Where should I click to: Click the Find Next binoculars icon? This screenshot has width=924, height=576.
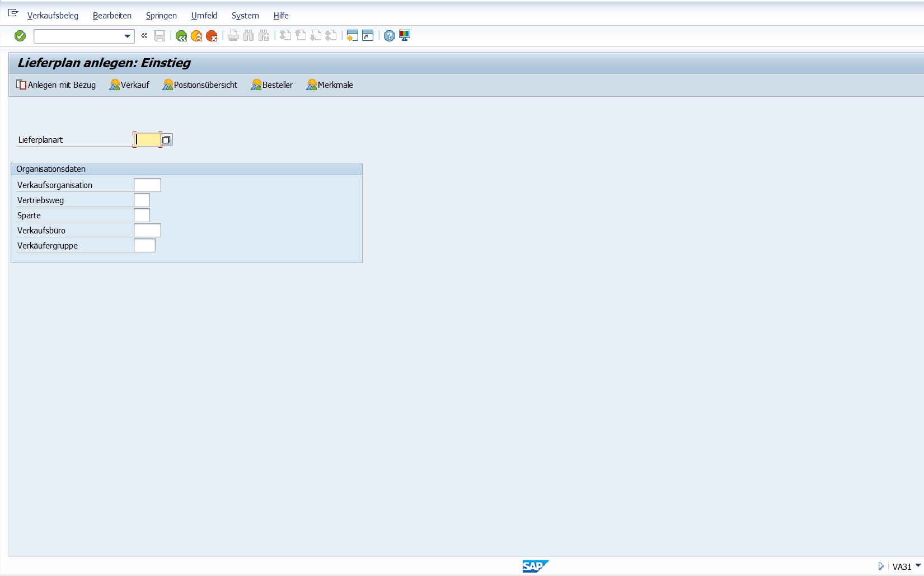click(x=264, y=36)
